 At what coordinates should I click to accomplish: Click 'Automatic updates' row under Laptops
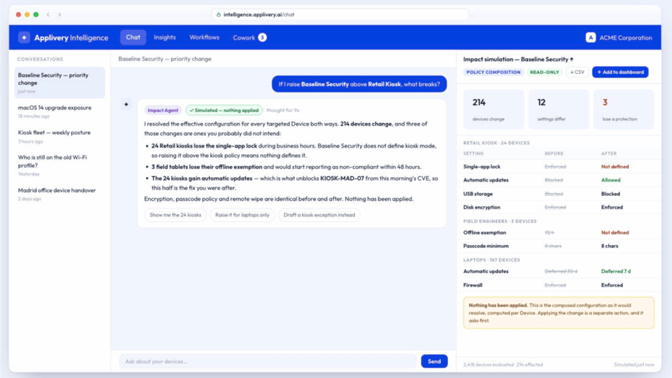click(558, 271)
